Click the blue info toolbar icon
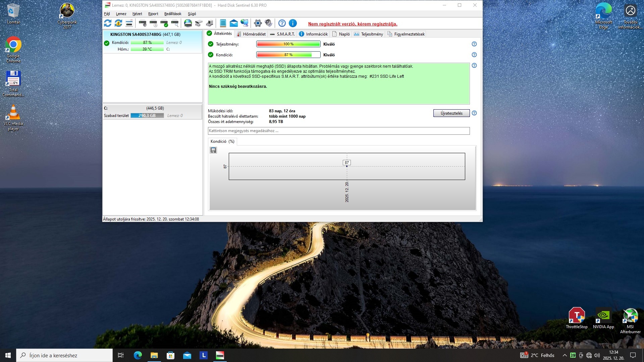644x362 pixels. [293, 23]
